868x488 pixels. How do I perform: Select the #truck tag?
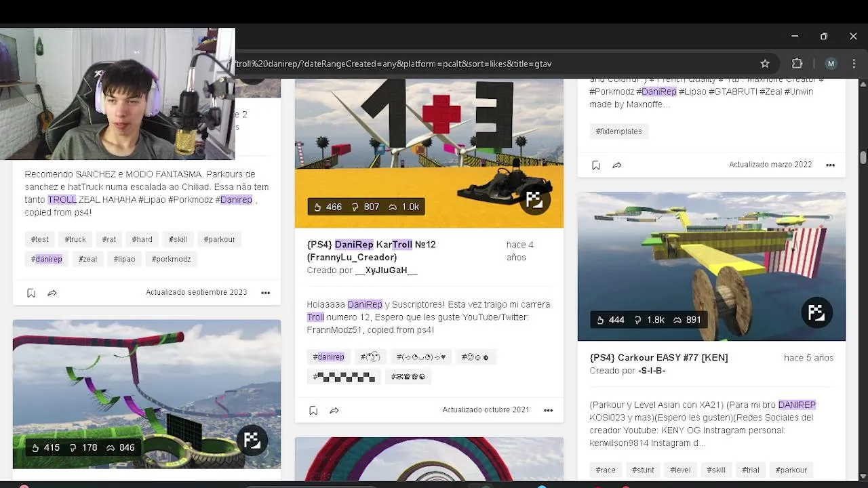pyautogui.click(x=75, y=239)
